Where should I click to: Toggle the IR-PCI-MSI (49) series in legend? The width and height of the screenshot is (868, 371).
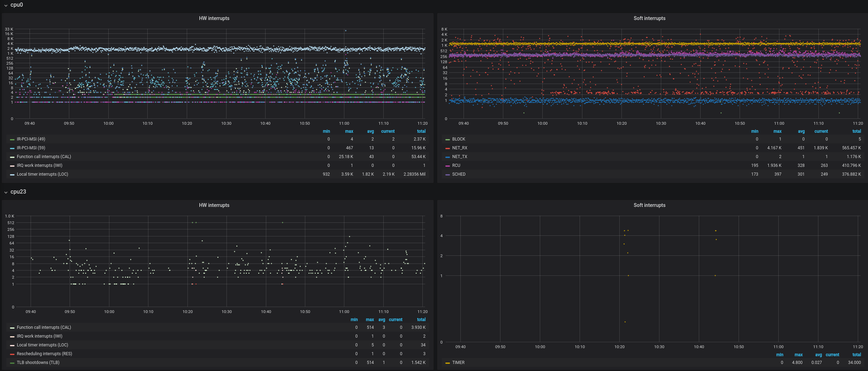pos(31,139)
